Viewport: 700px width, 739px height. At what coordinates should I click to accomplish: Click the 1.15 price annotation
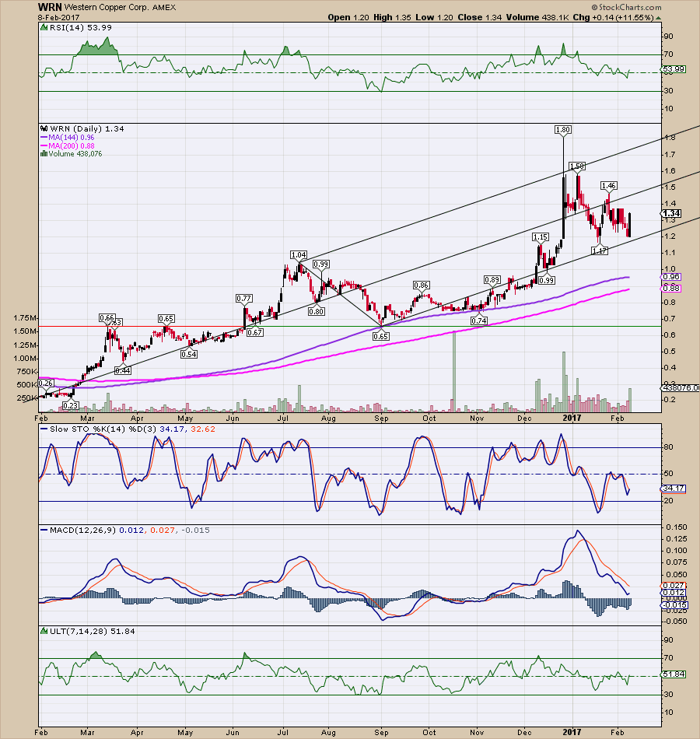click(541, 237)
